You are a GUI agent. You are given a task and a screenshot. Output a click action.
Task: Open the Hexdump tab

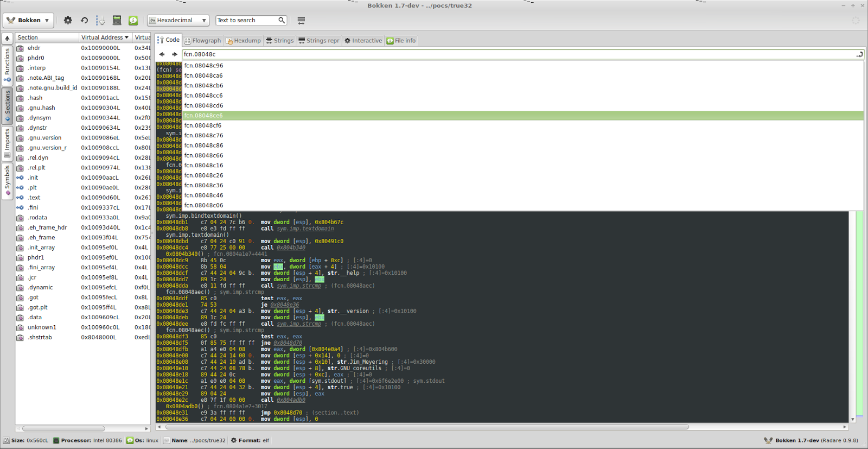pyautogui.click(x=244, y=41)
